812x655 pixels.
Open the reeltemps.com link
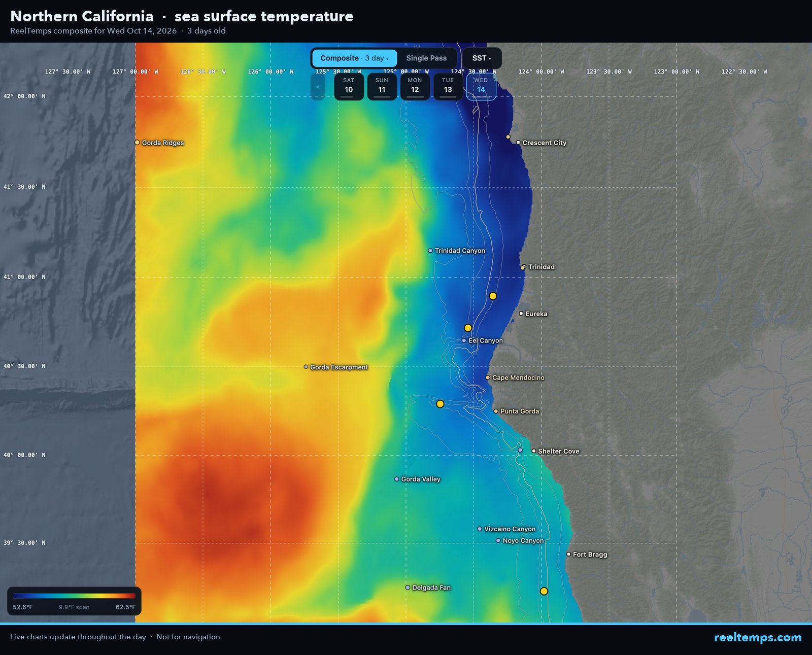[758, 637]
